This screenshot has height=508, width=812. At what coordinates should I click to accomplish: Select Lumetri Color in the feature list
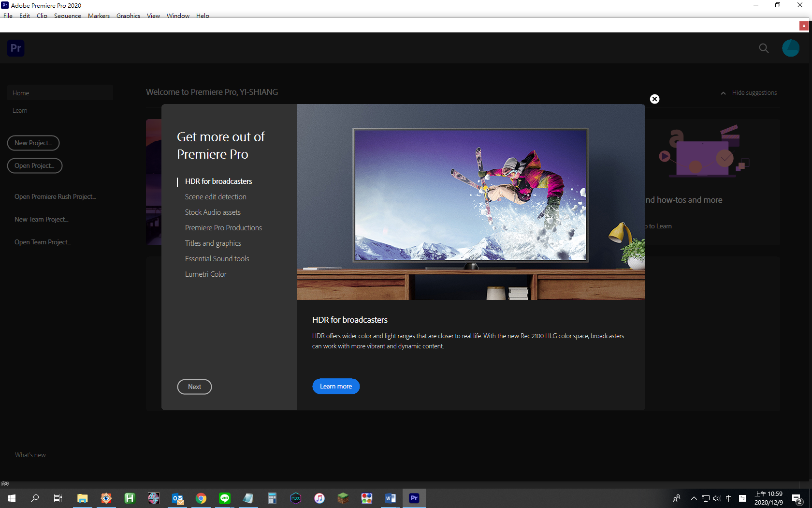(205, 274)
